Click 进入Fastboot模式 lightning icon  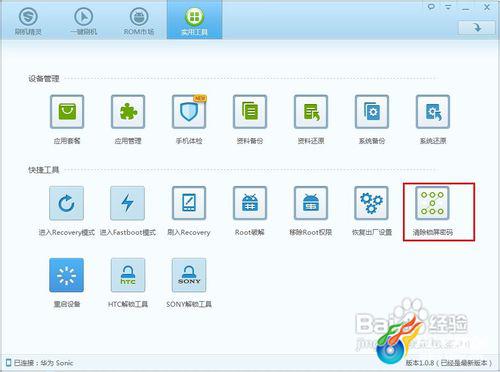tap(128, 203)
